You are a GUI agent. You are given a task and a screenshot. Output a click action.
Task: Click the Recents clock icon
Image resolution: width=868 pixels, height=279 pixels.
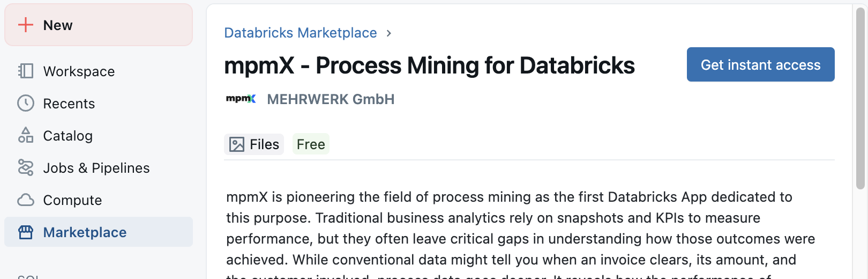click(26, 103)
